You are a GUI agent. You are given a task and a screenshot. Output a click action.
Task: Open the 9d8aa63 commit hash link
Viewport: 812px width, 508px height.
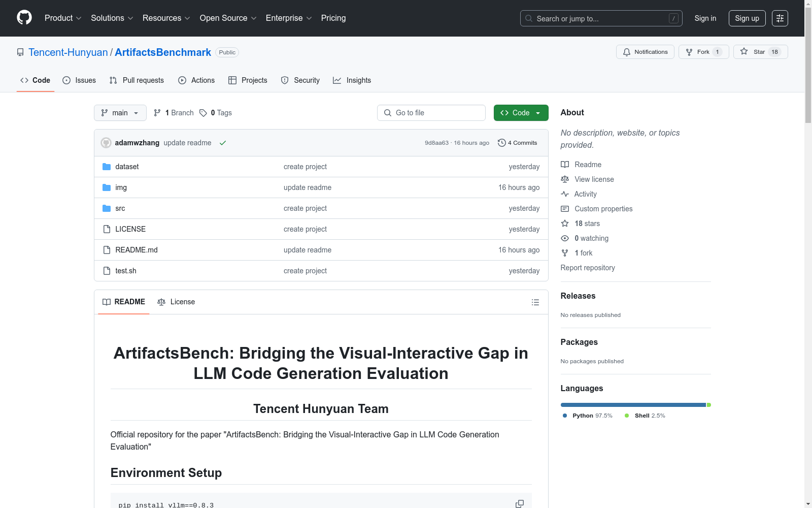[436, 143]
